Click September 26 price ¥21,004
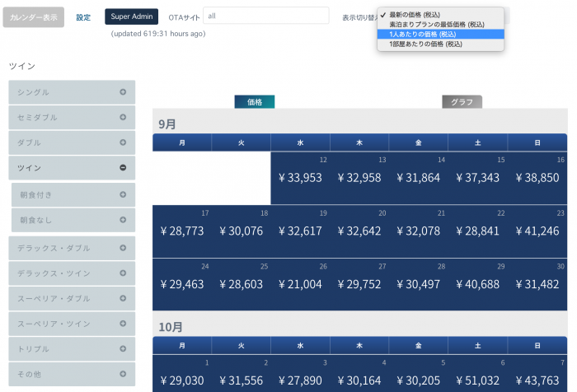The height and width of the screenshot is (392, 577). click(300, 284)
